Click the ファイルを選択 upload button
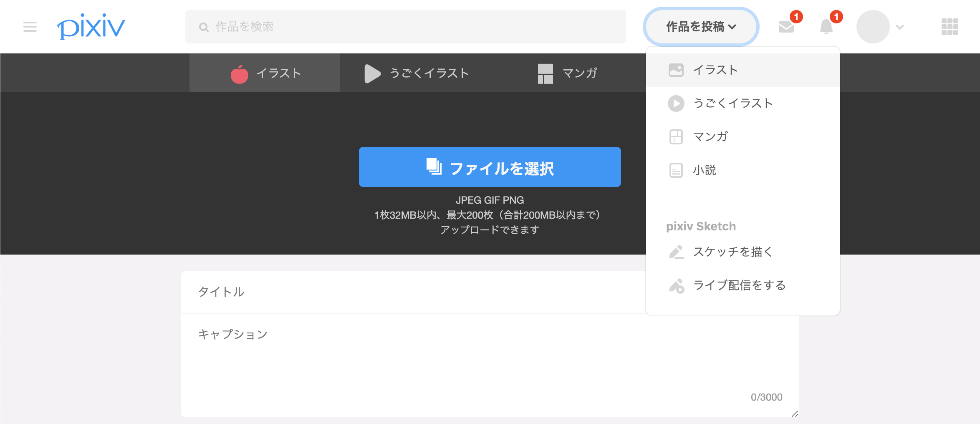The image size is (980, 424). click(489, 167)
